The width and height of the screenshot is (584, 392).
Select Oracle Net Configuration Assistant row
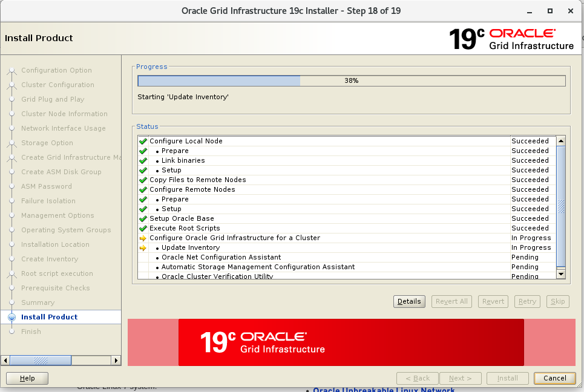click(x=346, y=257)
